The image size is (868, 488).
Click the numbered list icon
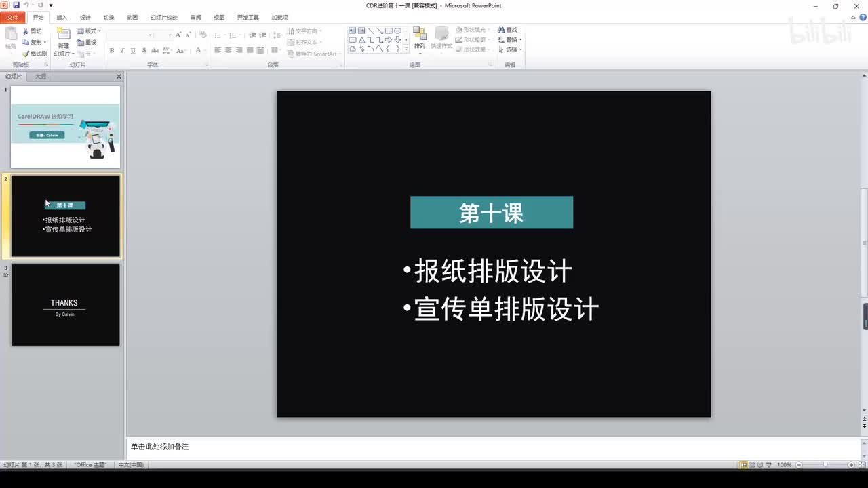tap(233, 35)
